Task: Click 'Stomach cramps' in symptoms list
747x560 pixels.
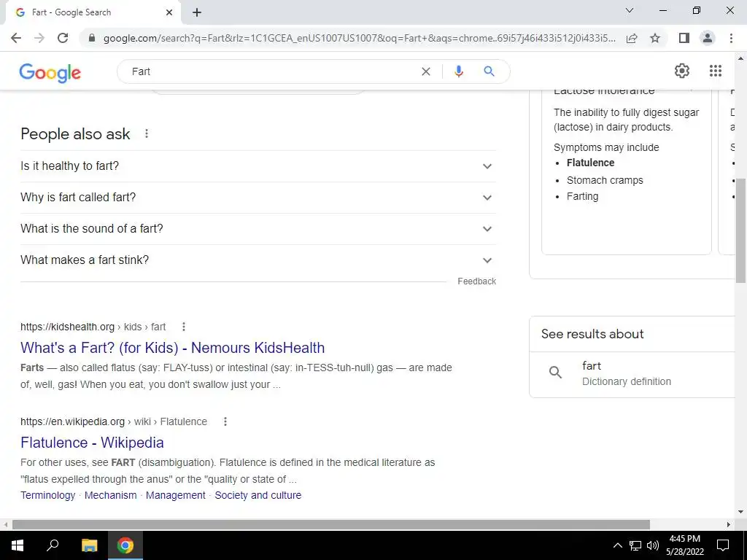Action: [x=605, y=181]
